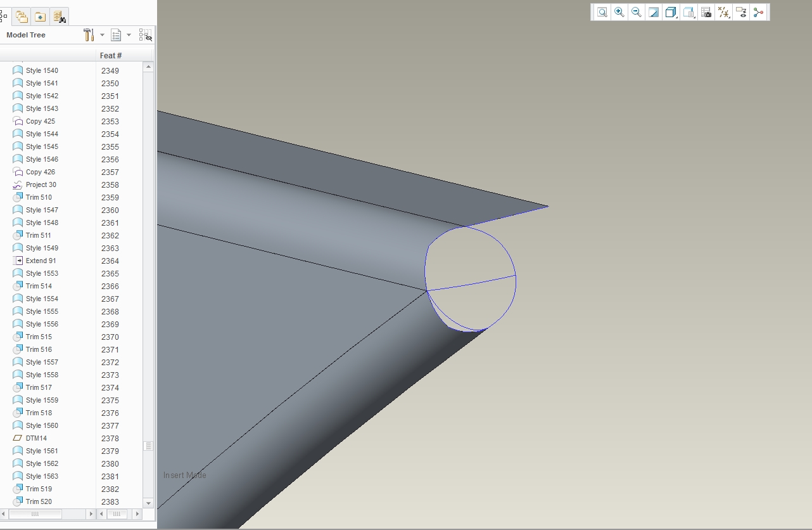Toggle the tree hidden-items eye icon
This screenshot has height=530, width=812.
[x=145, y=35]
